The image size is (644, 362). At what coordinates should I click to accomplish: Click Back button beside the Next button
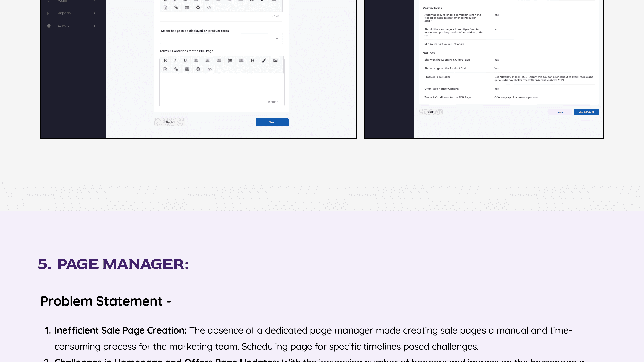pyautogui.click(x=170, y=122)
